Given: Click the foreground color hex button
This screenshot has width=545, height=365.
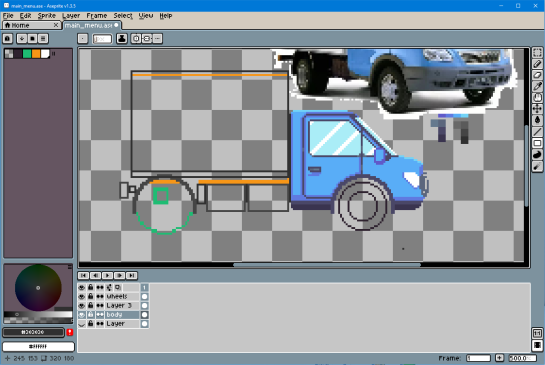Looking at the screenshot, I should click(x=33, y=332).
